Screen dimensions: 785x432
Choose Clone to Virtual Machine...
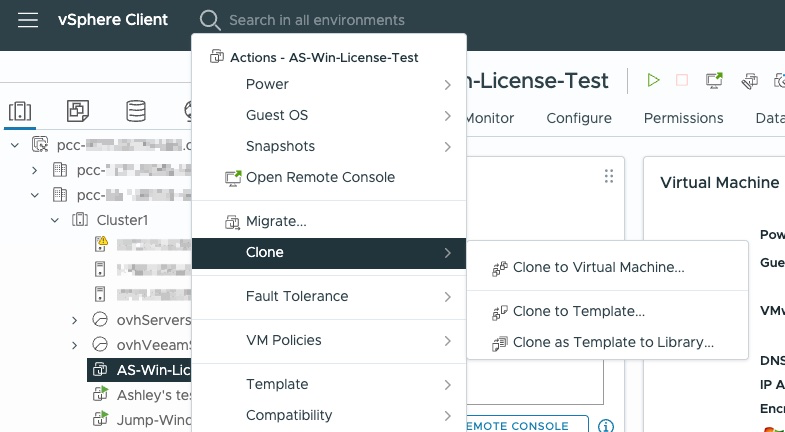(x=607, y=267)
